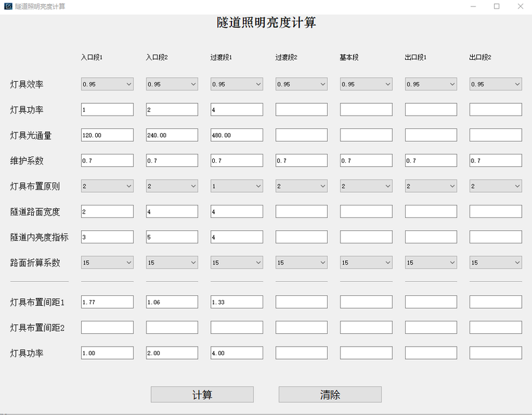Select result 灯具功率 field showing 2.00
532x415 pixels.
pyautogui.click(x=172, y=353)
